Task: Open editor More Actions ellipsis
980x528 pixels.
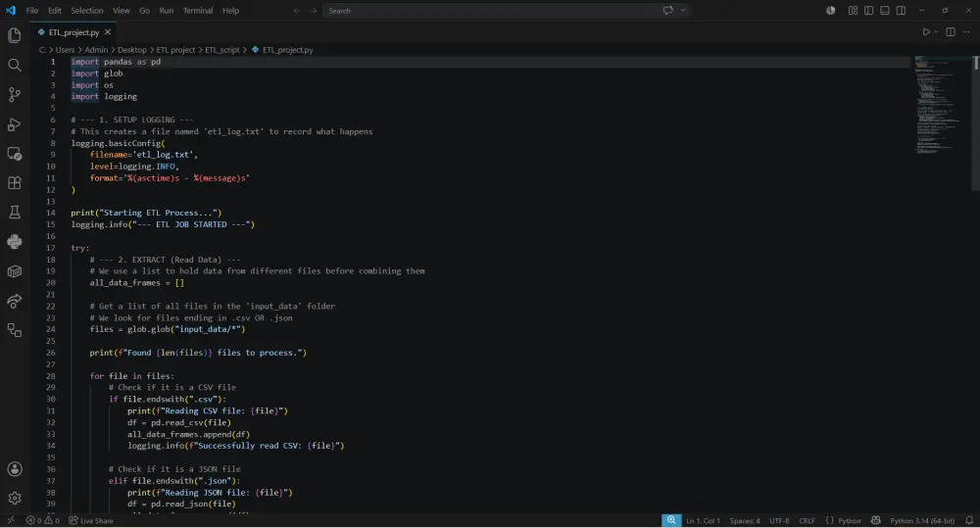Action: coord(966,32)
